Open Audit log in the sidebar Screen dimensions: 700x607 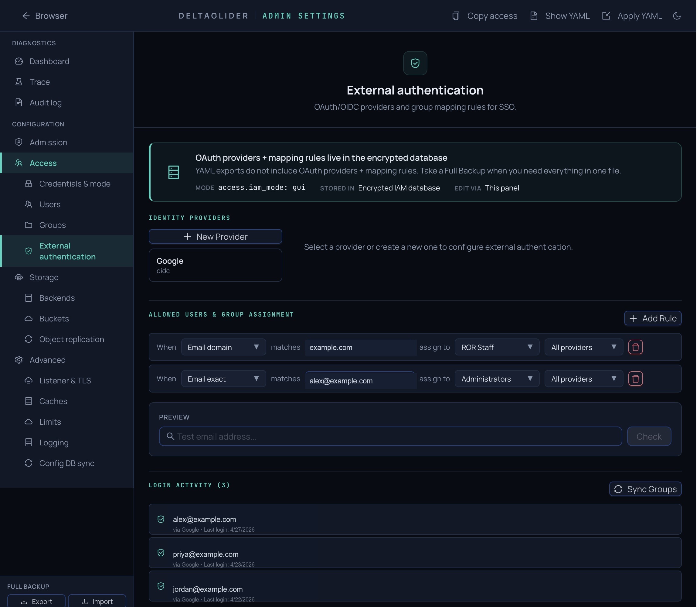click(46, 103)
